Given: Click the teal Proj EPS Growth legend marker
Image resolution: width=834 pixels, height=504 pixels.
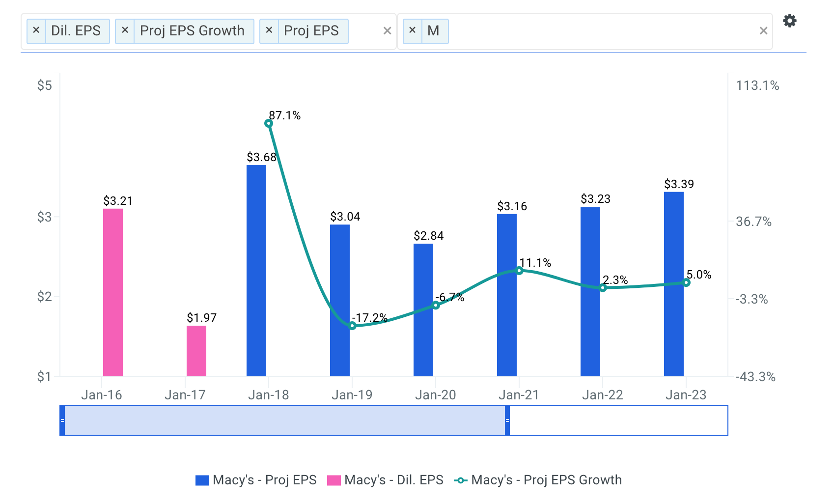Looking at the screenshot, I should pos(460,480).
